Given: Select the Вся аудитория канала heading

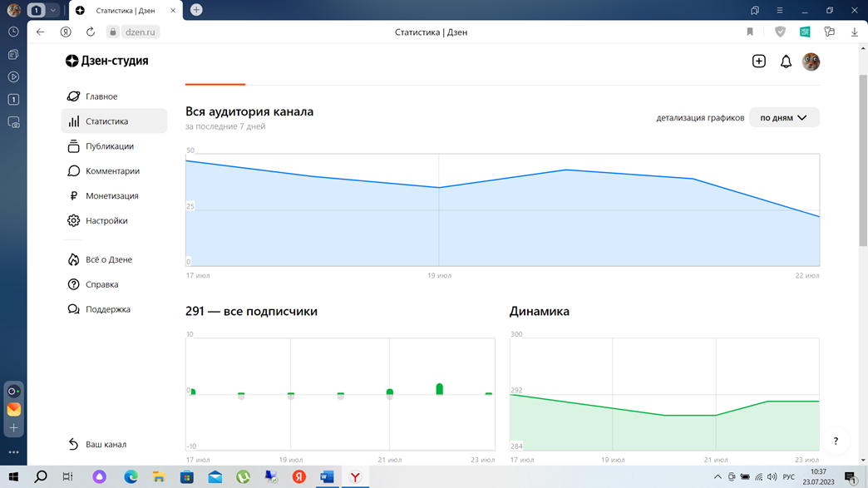Looking at the screenshot, I should pyautogui.click(x=249, y=111).
